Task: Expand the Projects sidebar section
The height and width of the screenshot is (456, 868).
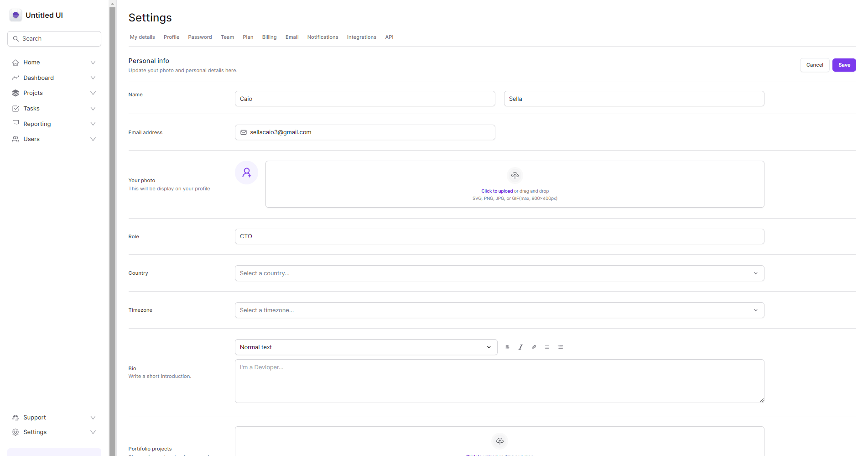Action: pos(93,93)
